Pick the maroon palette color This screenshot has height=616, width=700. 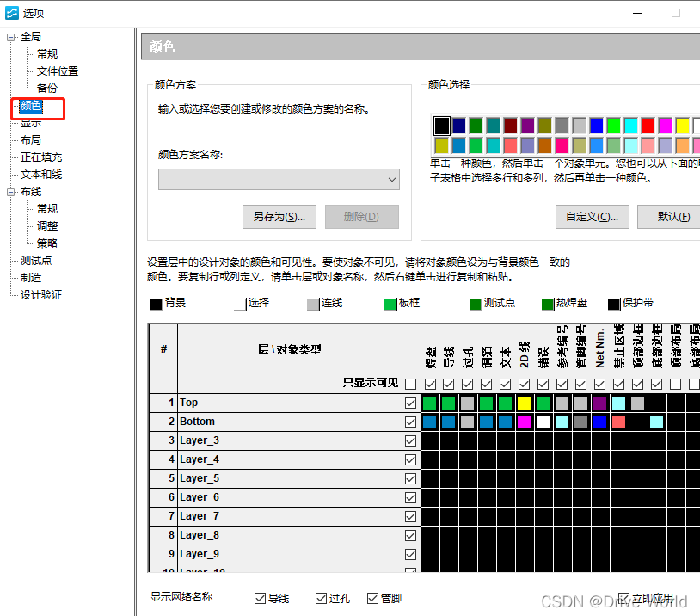pos(510,126)
